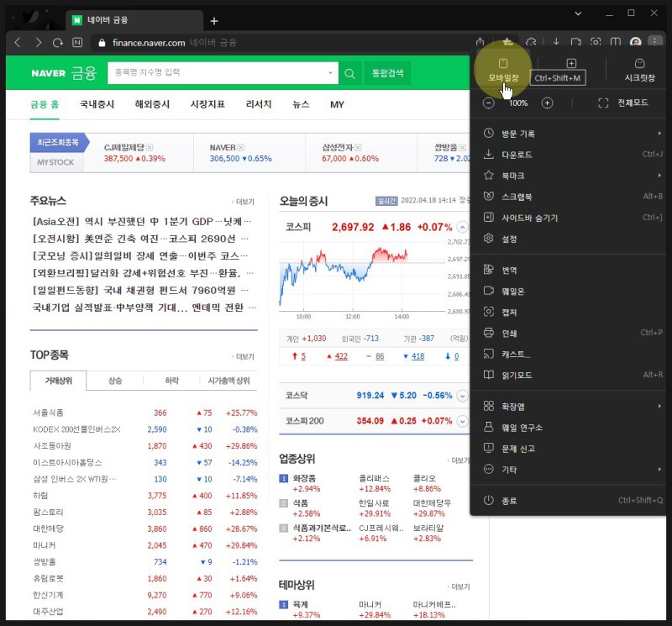This screenshot has height=626, width=672.
Task: Select the 시가총액 상위 tab
Action: (228, 381)
